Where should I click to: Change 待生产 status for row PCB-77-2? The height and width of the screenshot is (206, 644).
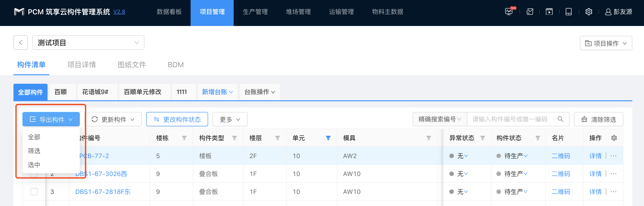(x=516, y=156)
